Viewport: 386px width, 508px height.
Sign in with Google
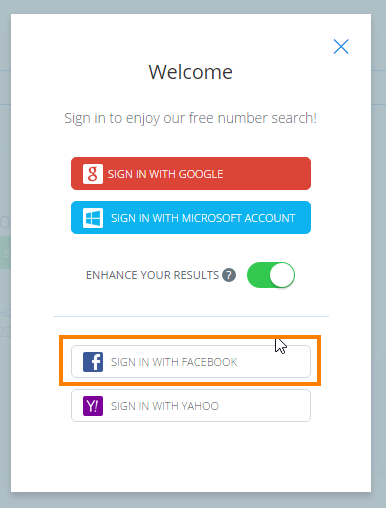[191, 174]
